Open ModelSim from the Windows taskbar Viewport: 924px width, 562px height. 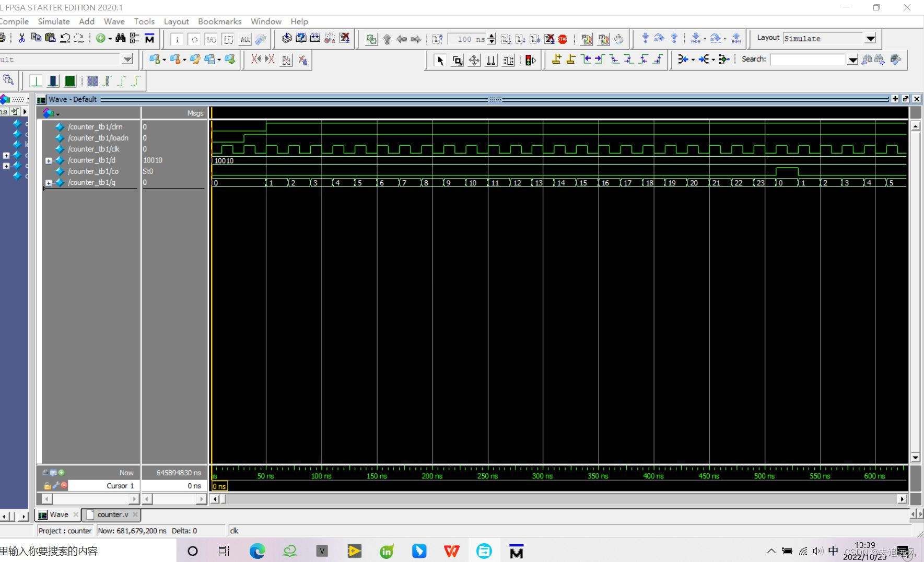click(x=516, y=551)
